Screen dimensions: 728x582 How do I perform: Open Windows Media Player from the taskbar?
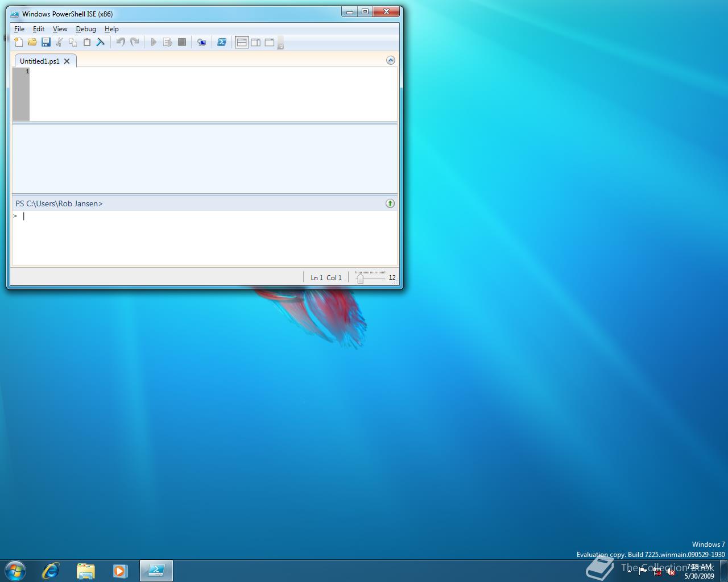pyautogui.click(x=120, y=570)
